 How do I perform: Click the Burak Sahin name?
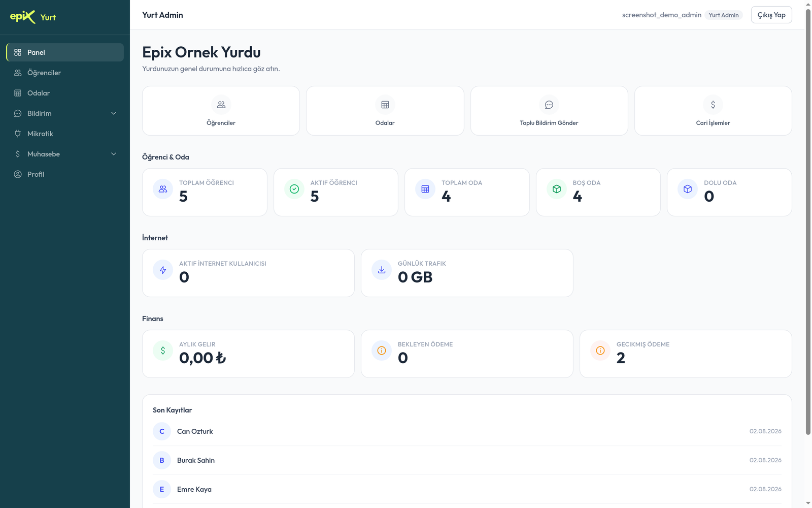[196, 460]
